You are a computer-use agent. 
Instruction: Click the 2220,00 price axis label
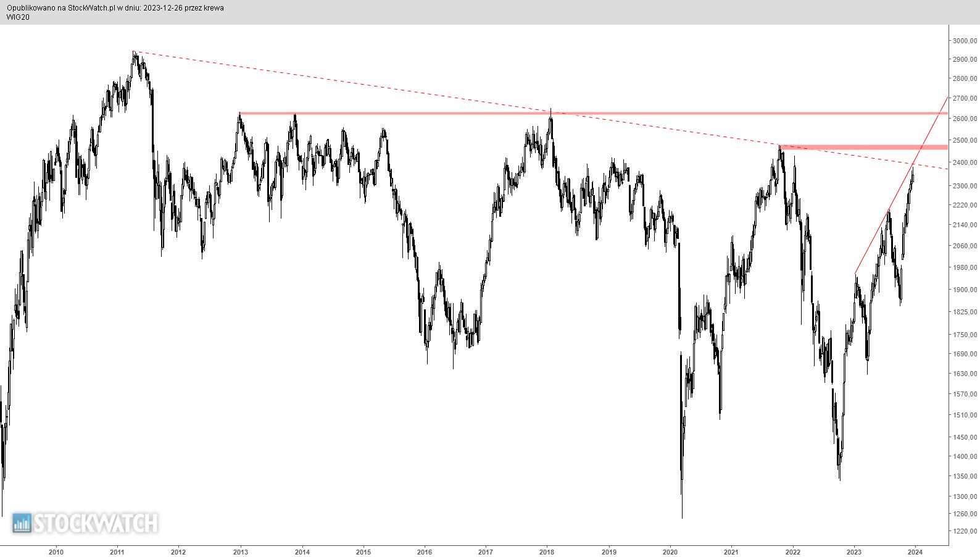pyautogui.click(x=965, y=205)
